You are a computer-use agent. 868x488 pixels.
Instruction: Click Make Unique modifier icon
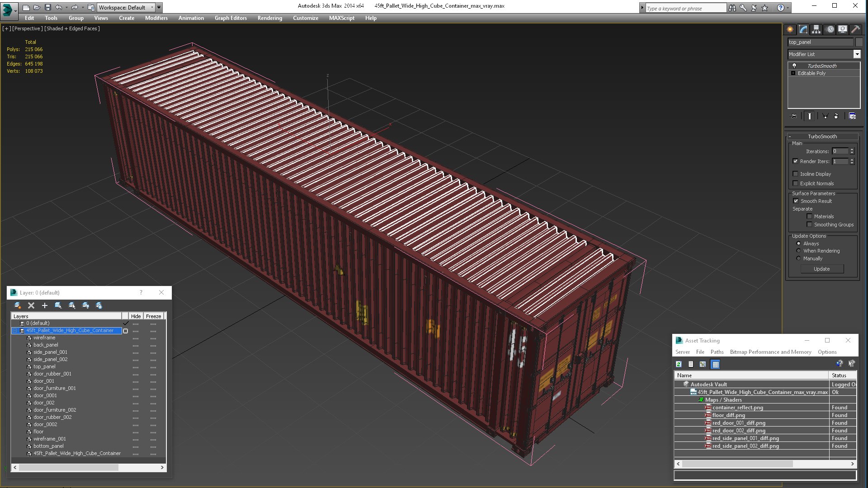(825, 116)
